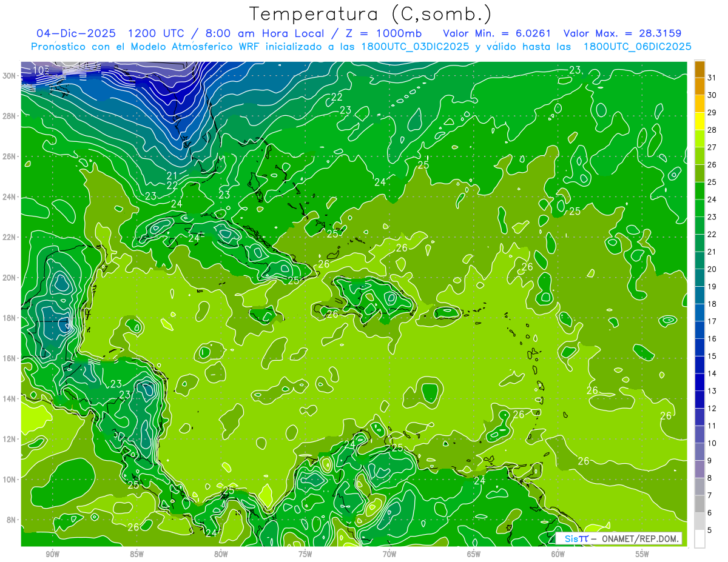Click the yellow legend swatch between 28 and 29
Screen dimensions: 728x562
click(x=699, y=121)
